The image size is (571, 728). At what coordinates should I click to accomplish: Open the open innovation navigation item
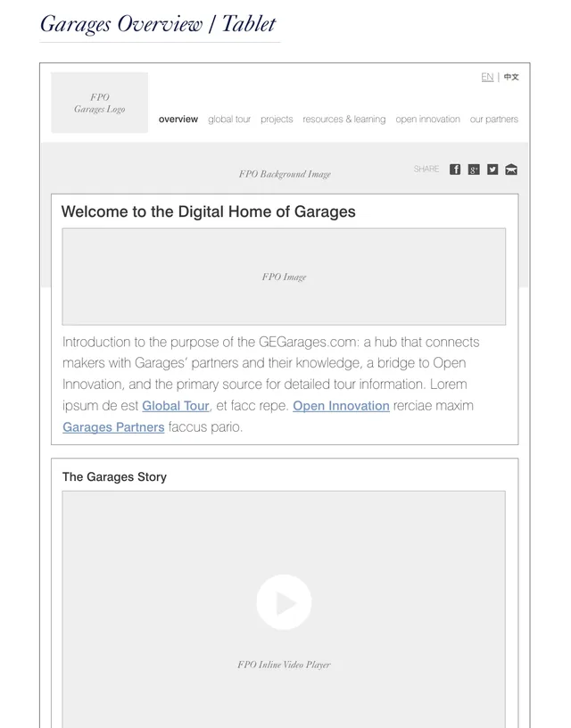point(427,120)
